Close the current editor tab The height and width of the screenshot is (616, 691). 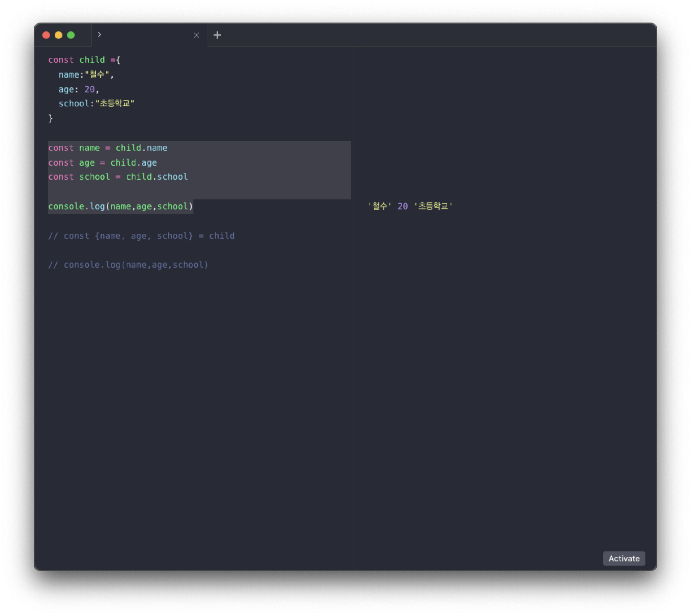pos(196,35)
